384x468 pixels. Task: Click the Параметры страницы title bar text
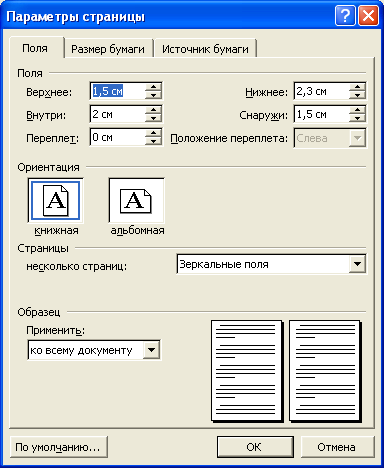75,16
